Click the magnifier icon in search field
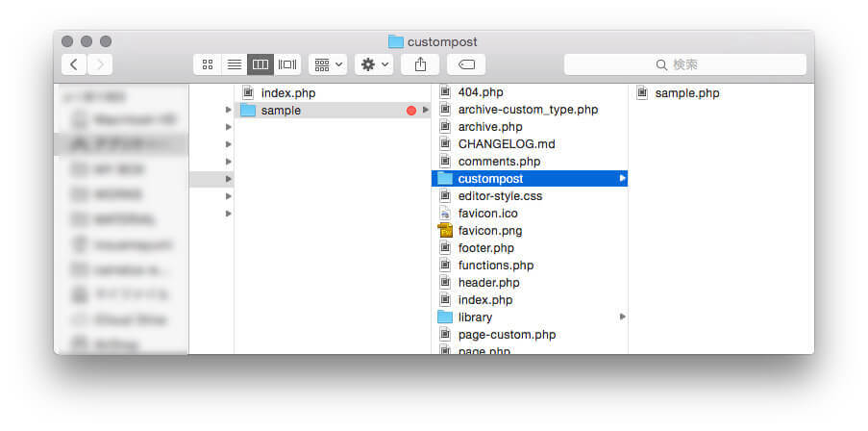Viewport: 868px width, 431px height. pos(661,64)
